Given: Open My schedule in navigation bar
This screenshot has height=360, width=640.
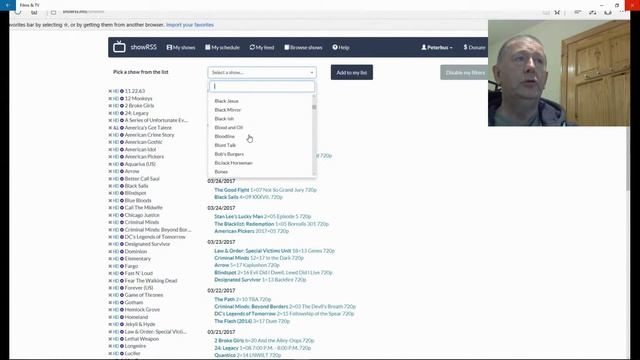Looking at the screenshot, I should pos(222,47).
